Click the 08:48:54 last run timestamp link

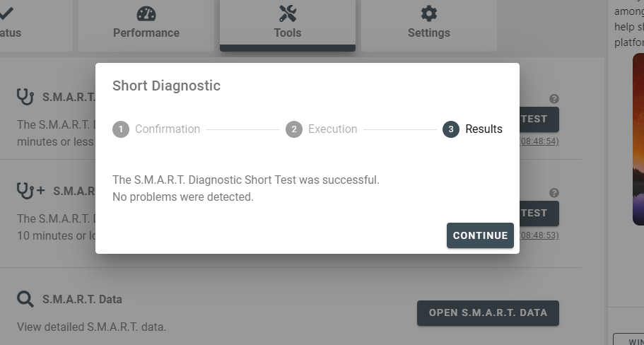[539, 141]
